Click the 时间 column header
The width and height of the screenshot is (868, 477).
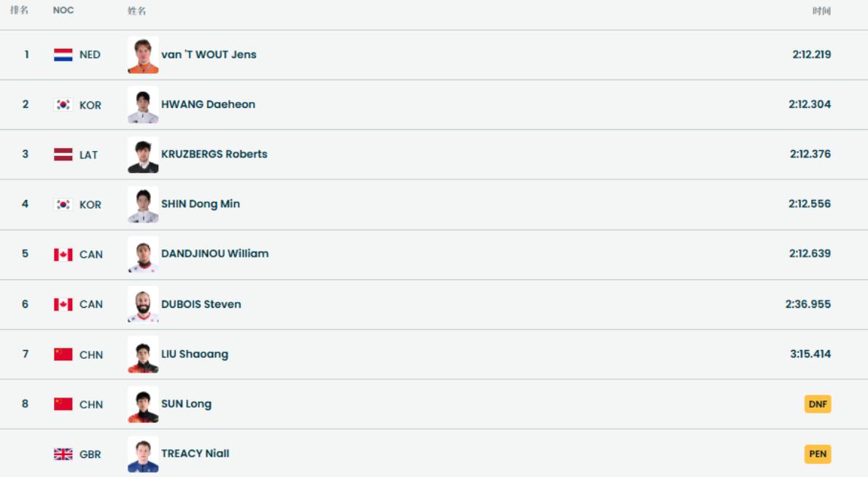pyautogui.click(x=821, y=11)
